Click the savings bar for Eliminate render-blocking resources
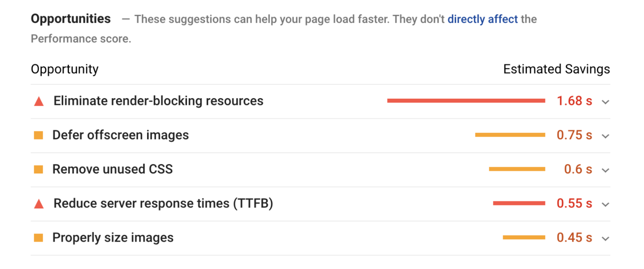The height and width of the screenshot is (269, 644). (466, 100)
